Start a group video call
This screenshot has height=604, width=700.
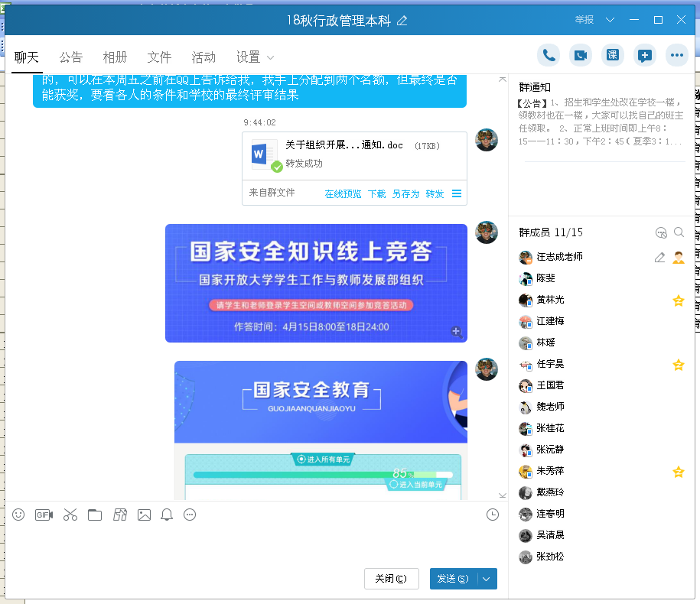tap(581, 55)
